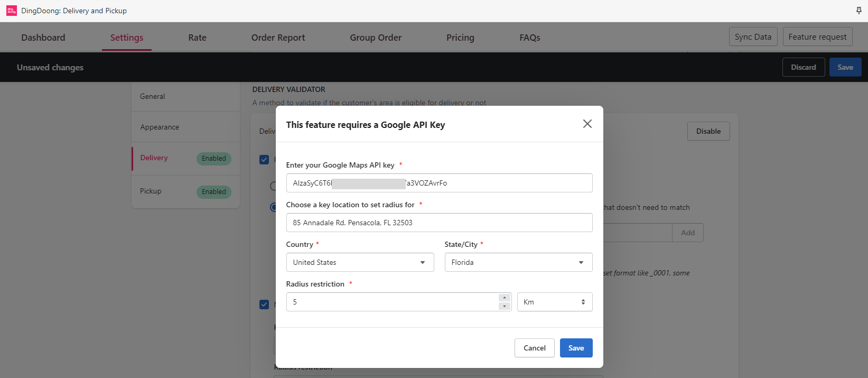Toggle the first checkbox in Delivery Validator
The image size is (868, 378).
(x=264, y=160)
